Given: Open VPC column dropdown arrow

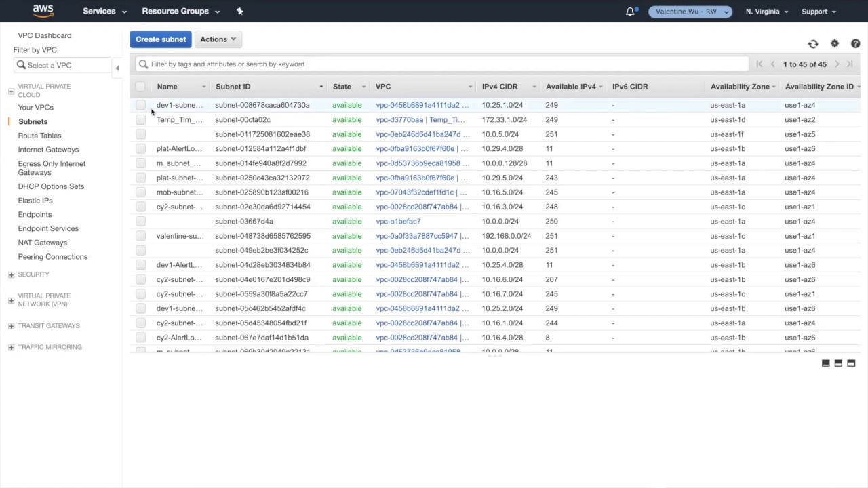Looking at the screenshot, I should 470,87.
